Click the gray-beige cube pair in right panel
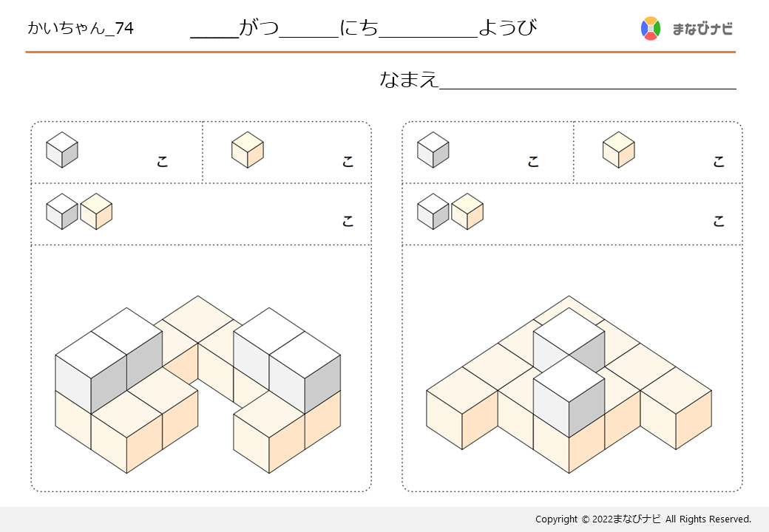The height and width of the screenshot is (532, 769). tap(450, 211)
